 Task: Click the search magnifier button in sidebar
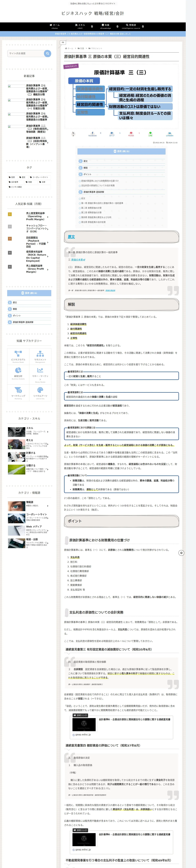click(x=47, y=53)
